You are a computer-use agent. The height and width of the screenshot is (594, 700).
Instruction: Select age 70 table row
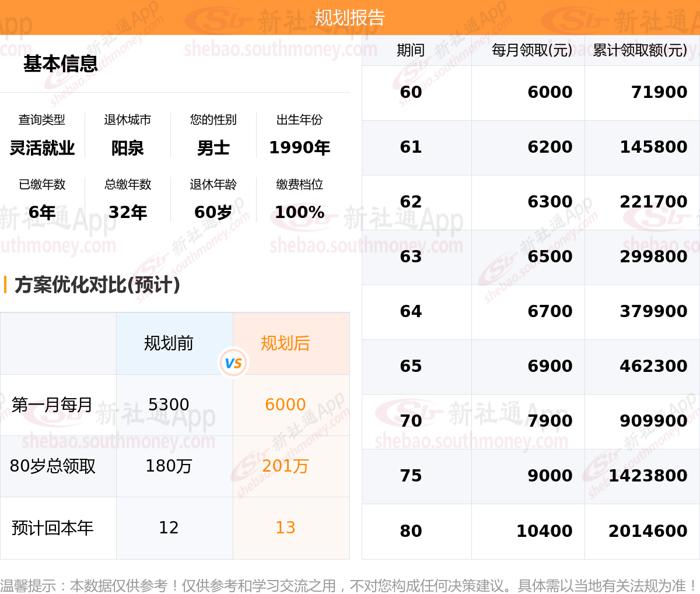(531, 421)
